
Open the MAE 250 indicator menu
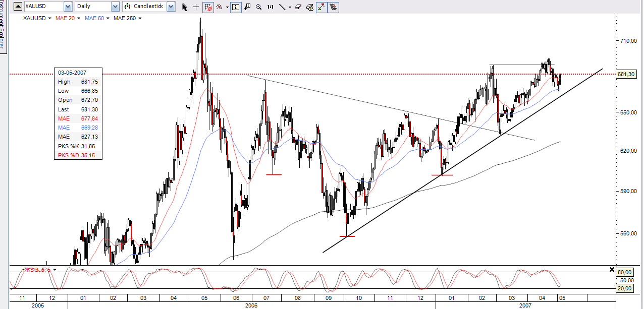pyautogui.click(x=128, y=18)
